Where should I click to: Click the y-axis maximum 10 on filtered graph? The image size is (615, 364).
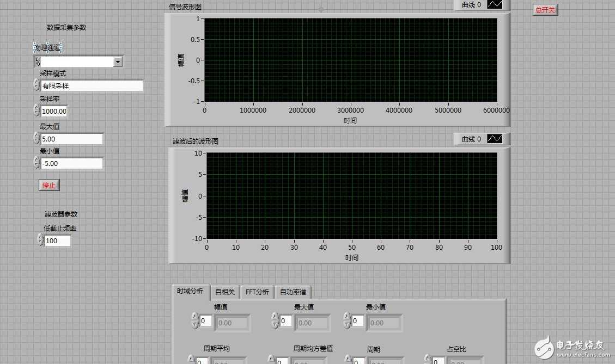(x=198, y=153)
